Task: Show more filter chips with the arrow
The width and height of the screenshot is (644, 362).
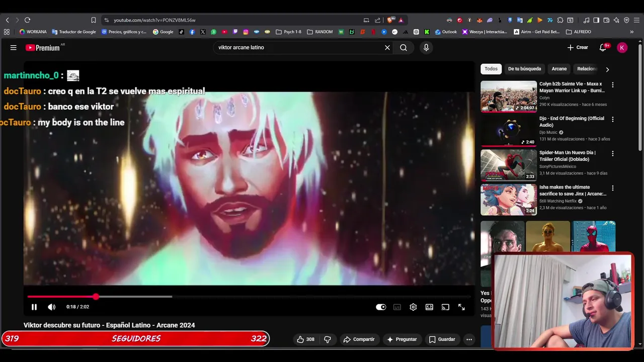Action: click(x=607, y=69)
